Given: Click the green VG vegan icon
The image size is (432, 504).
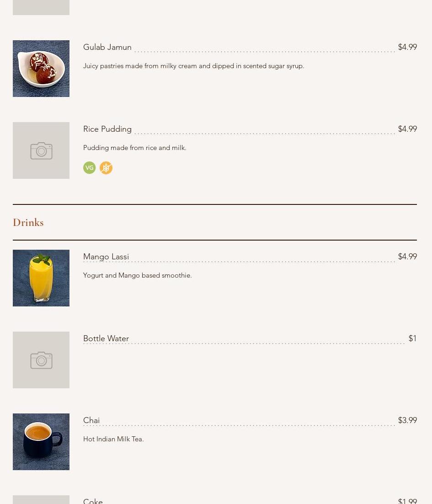Looking at the screenshot, I should click(90, 168).
